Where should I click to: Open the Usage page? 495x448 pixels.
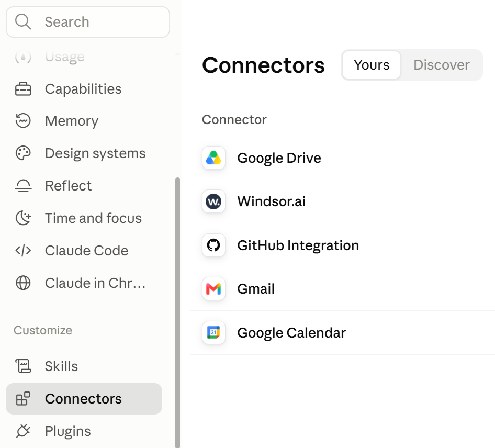point(84,57)
